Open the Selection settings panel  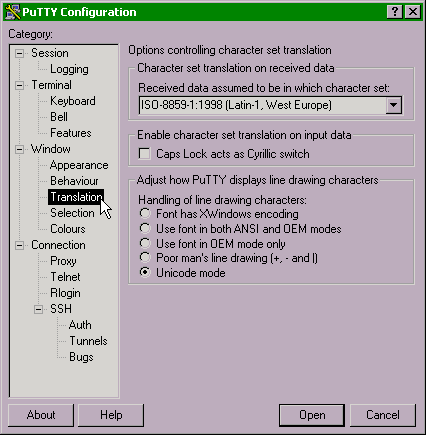(72, 213)
